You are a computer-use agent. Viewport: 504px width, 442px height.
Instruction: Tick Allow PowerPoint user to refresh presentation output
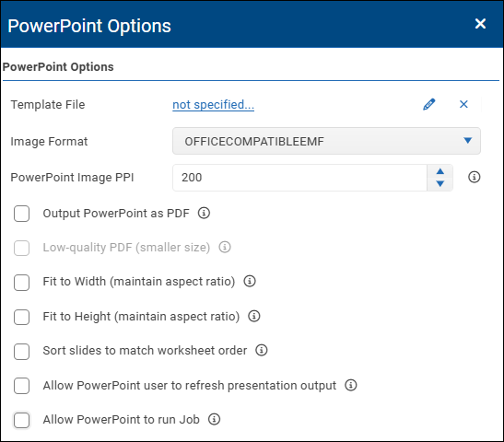pyautogui.click(x=21, y=386)
